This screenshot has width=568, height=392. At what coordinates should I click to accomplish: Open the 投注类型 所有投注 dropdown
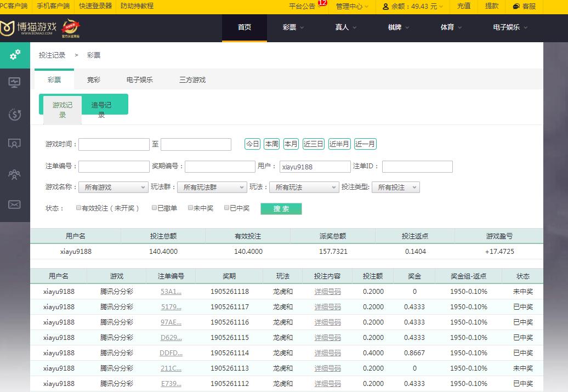(396, 188)
